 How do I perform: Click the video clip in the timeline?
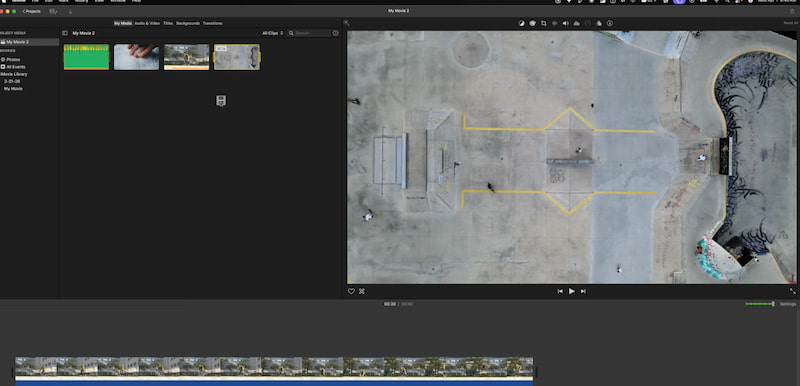click(274, 367)
